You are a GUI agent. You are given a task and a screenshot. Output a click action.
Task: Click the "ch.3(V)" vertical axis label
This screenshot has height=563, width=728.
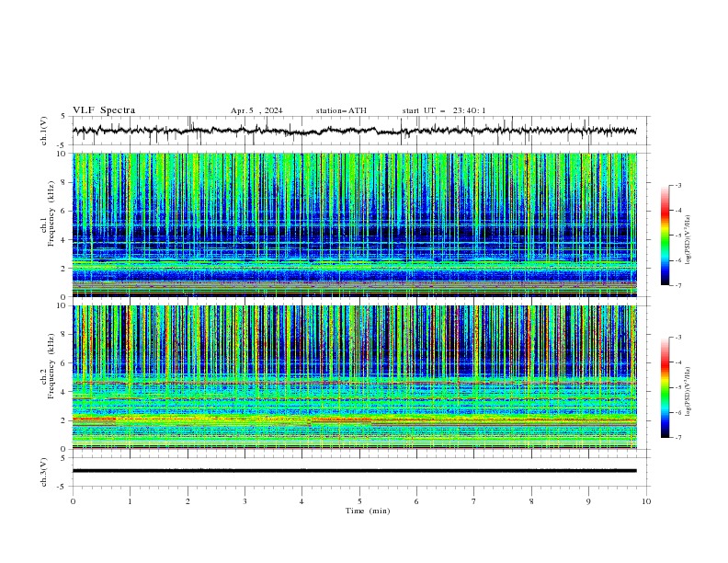44,472
